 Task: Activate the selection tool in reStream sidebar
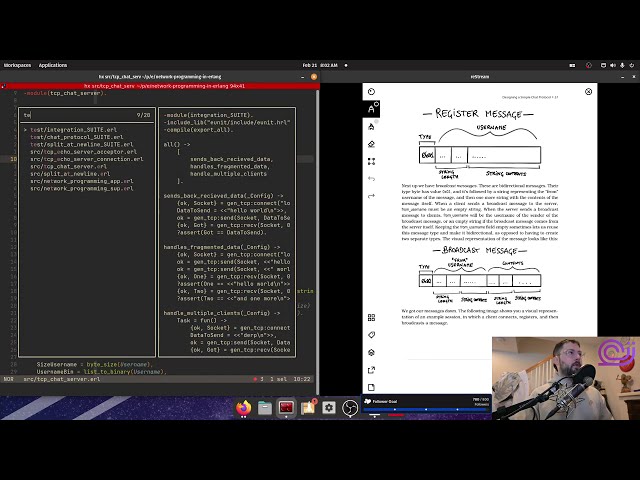pyautogui.click(x=371, y=162)
